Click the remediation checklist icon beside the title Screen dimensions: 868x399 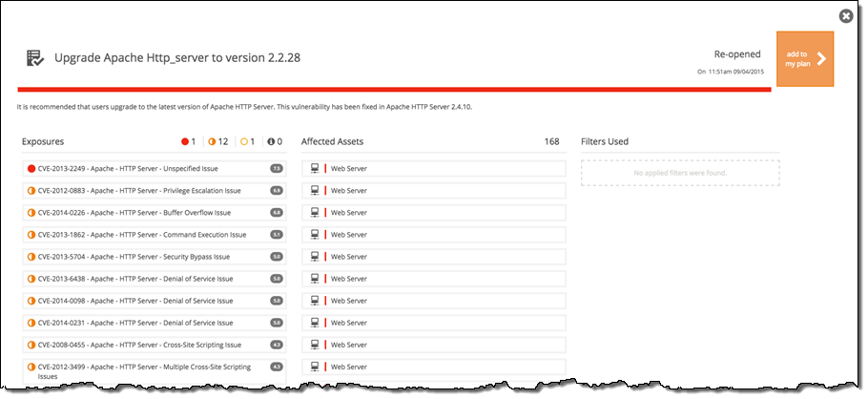[35, 57]
